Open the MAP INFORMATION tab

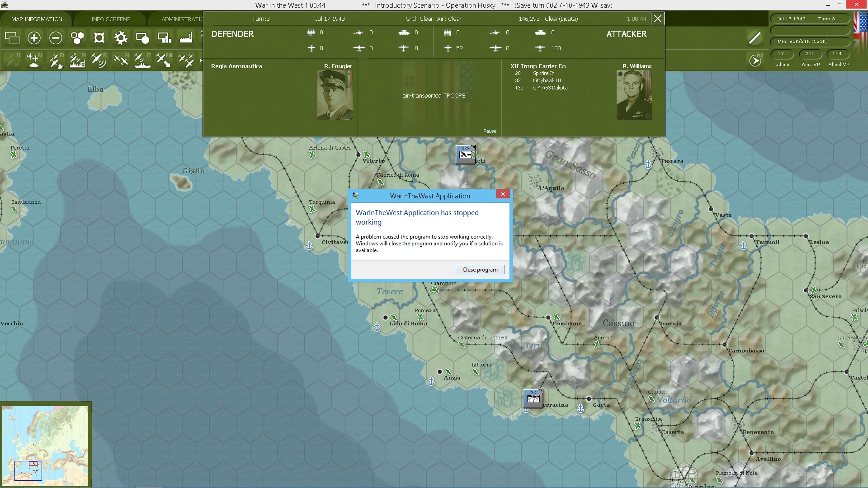pos(37,19)
